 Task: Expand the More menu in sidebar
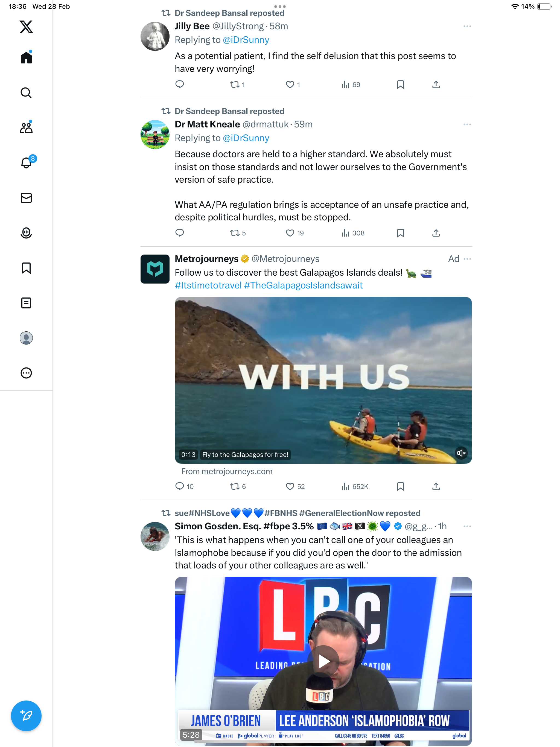[26, 373]
